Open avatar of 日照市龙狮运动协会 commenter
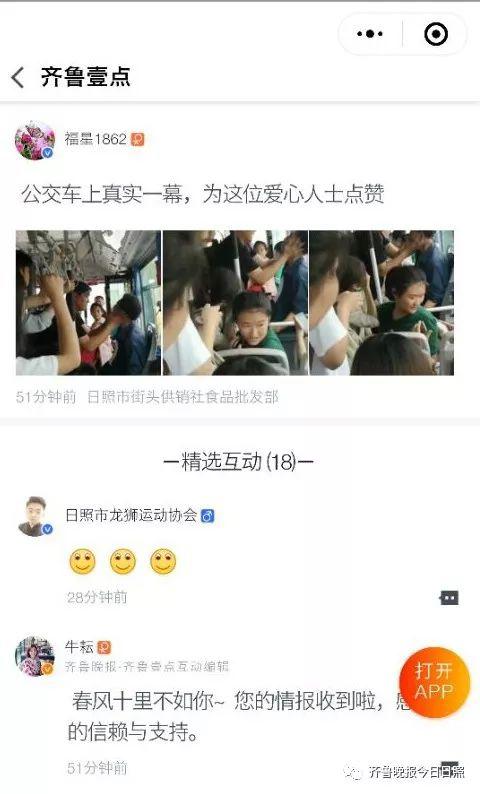This screenshot has width=480, height=794. [35, 516]
